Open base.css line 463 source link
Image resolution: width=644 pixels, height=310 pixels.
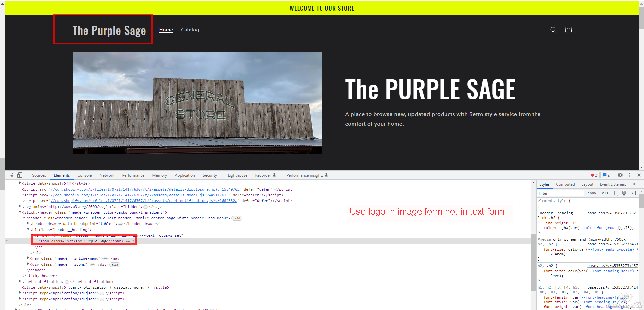point(613,244)
